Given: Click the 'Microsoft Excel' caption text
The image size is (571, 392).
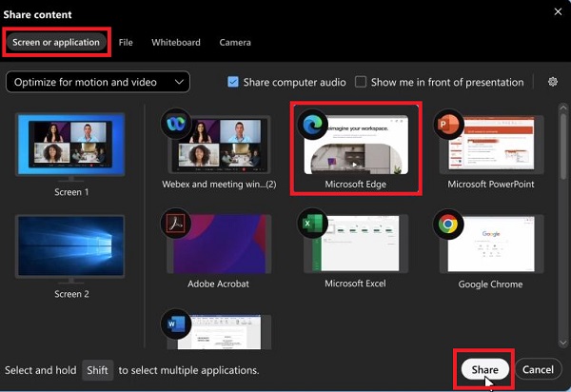Looking at the screenshot, I should [x=355, y=284].
